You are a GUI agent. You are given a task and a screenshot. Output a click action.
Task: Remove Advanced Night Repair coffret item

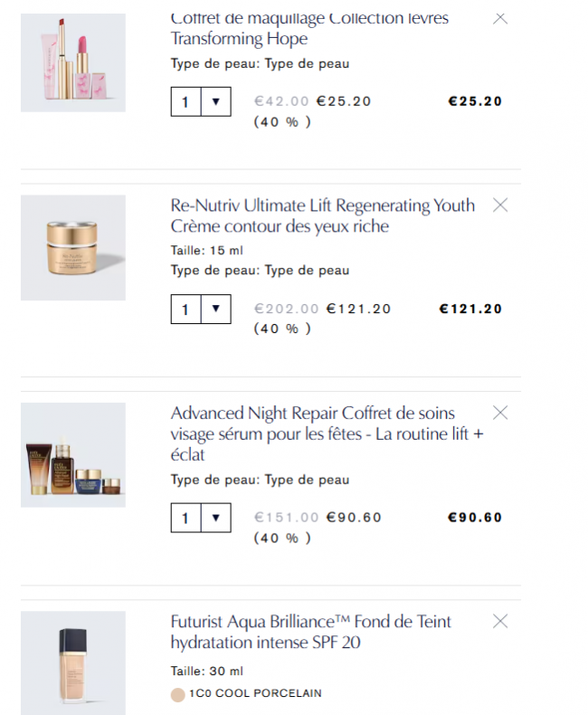(500, 414)
